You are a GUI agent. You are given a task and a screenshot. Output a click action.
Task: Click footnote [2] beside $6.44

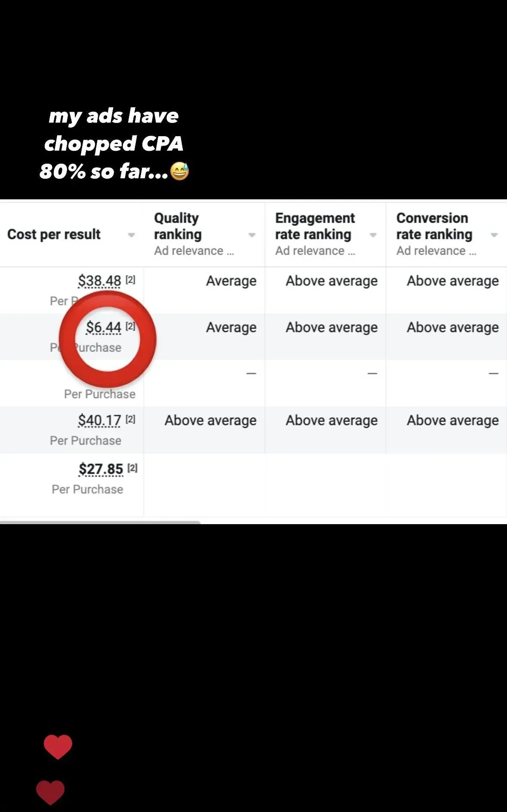(130, 326)
